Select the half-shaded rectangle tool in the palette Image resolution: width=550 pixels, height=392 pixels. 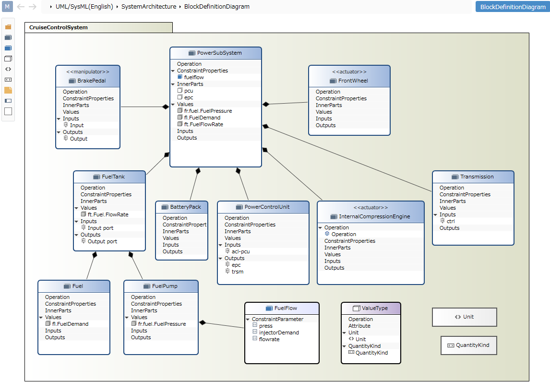point(8,101)
